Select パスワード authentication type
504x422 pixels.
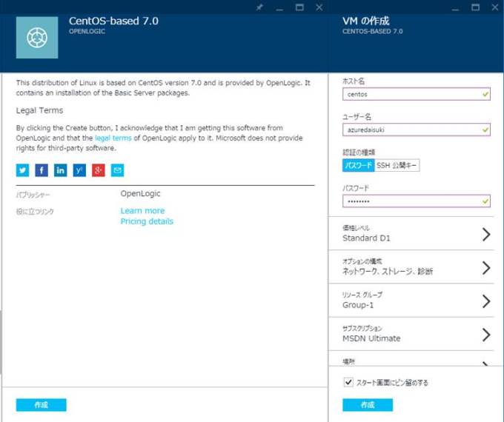point(359,165)
